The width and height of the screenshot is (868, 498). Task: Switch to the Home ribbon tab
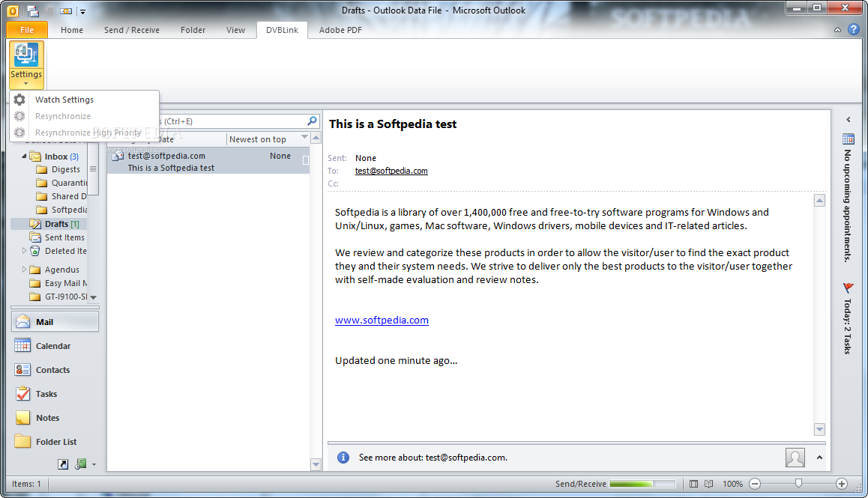tap(72, 30)
